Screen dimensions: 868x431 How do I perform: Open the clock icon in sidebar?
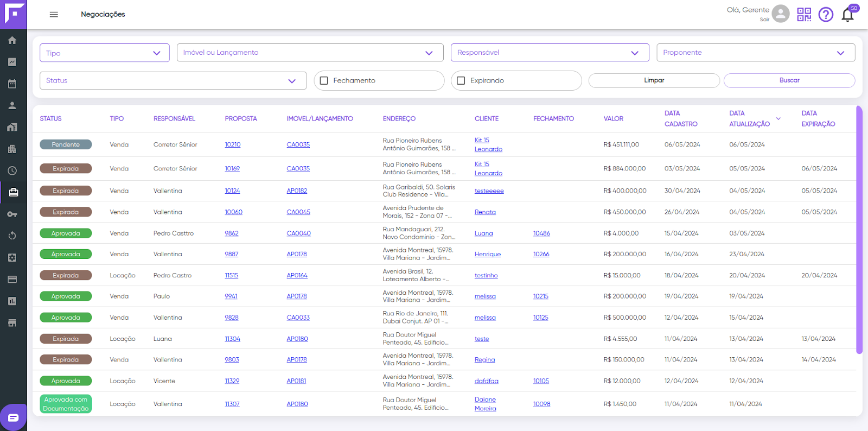point(12,170)
